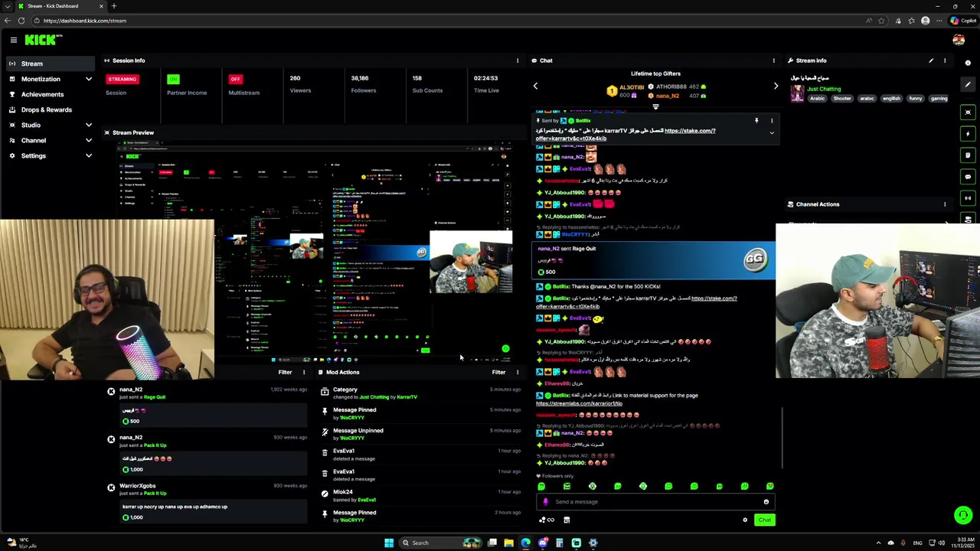Collapse the Lifetime top Gifters section

pyautogui.click(x=655, y=106)
